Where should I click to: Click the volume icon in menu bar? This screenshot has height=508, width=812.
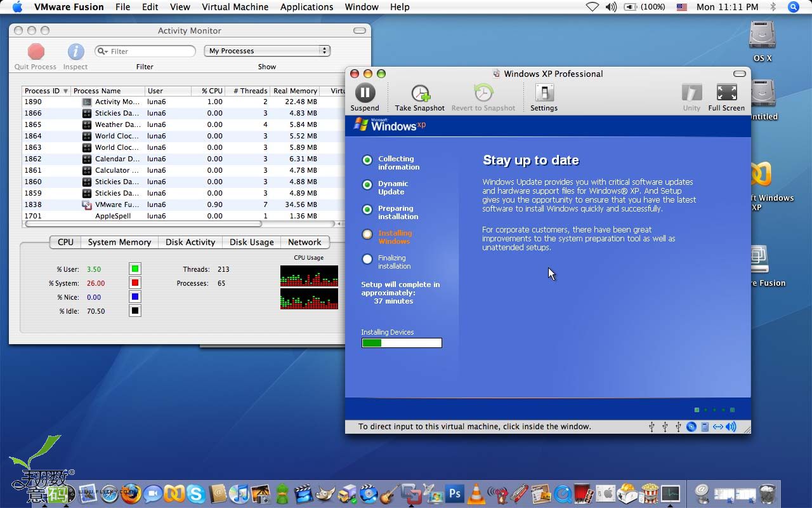(x=611, y=7)
